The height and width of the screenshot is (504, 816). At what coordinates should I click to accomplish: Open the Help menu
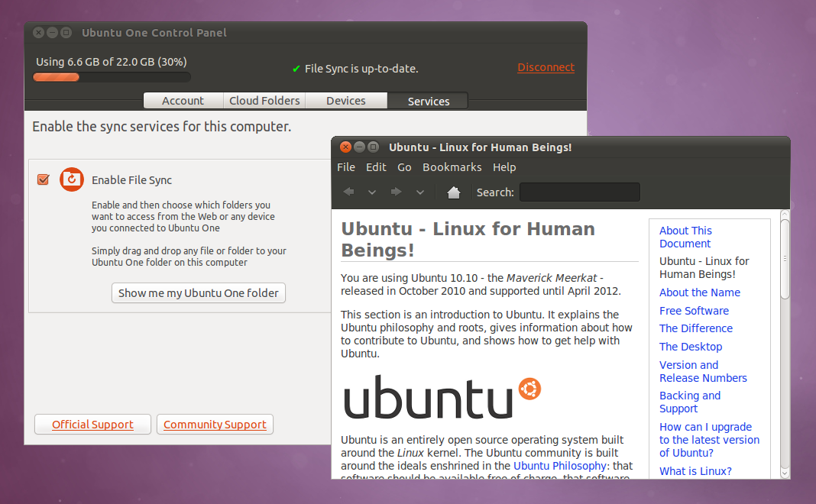click(x=504, y=167)
